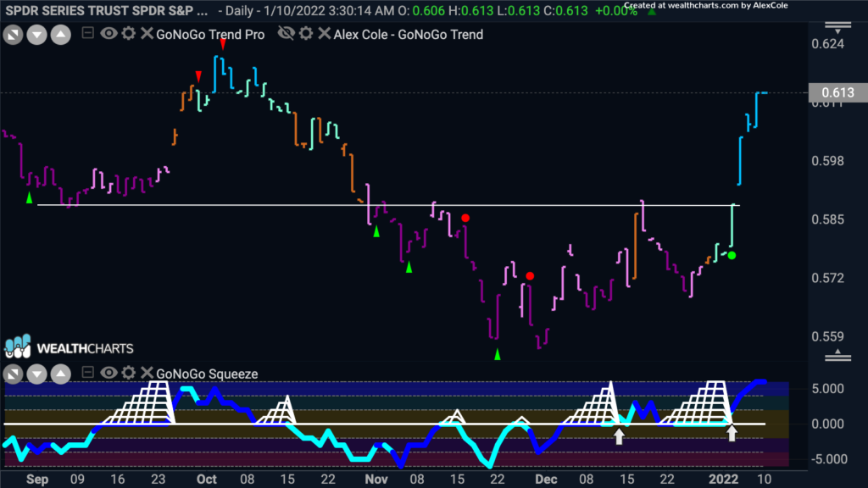Show the hidden Alex Cole - GoNoGo Trend indicator
868x488 pixels.
[x=287, y=33]
